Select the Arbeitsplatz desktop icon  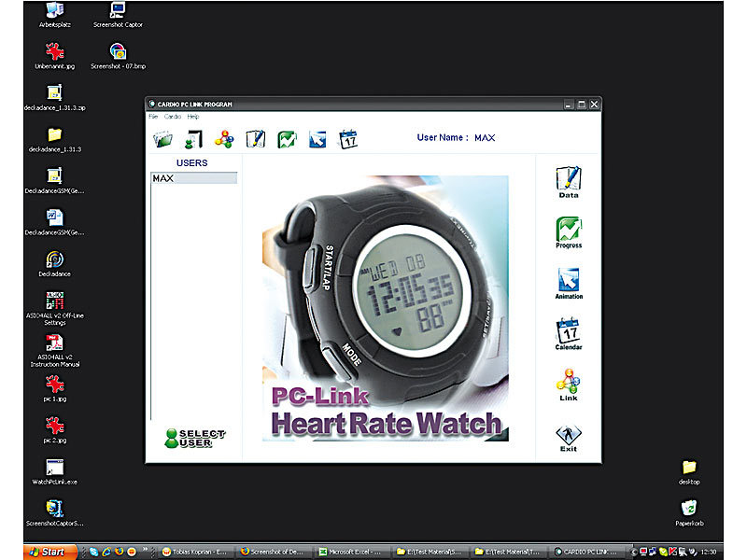point(55,15)
